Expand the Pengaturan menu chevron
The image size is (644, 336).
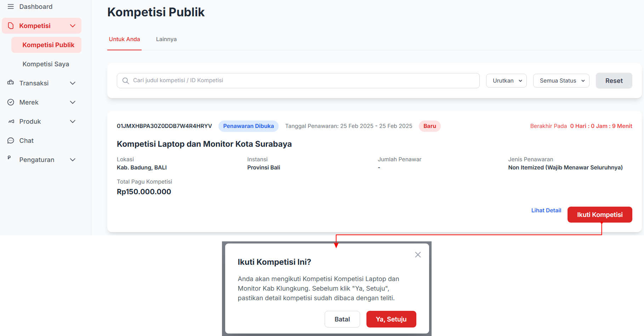coord(73,160)
